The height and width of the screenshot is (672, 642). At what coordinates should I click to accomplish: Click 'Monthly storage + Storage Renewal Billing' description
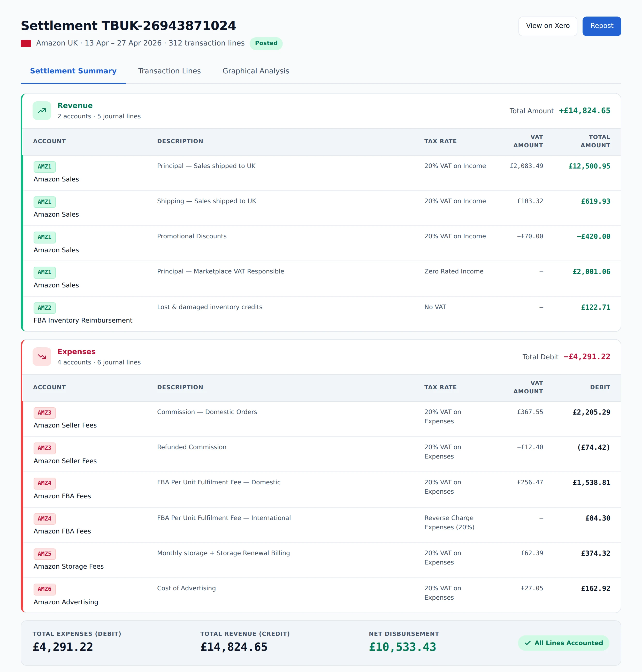[224, 553]
